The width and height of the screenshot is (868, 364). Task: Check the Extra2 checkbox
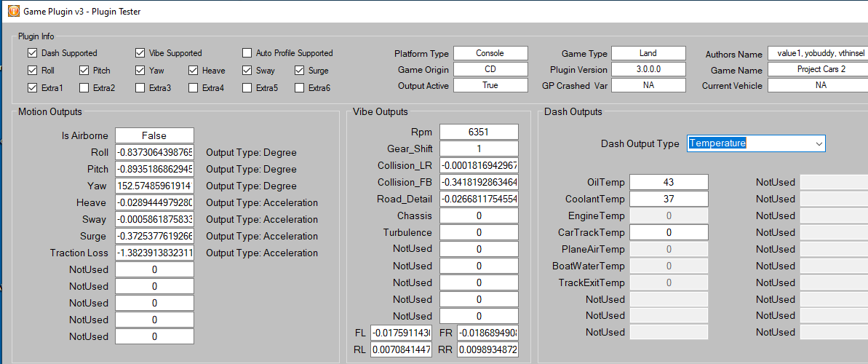84,87
